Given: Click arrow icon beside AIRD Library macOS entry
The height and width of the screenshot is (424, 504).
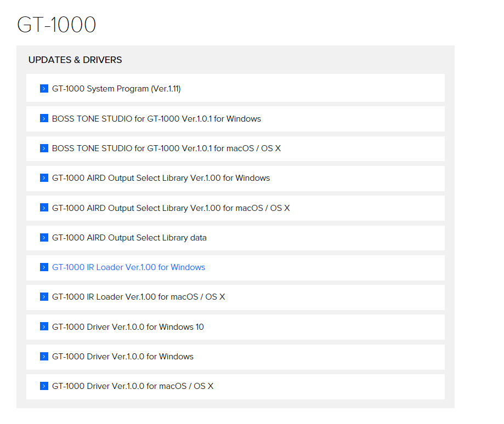Looking at the screenshot, I should click(x=44, y=208).
